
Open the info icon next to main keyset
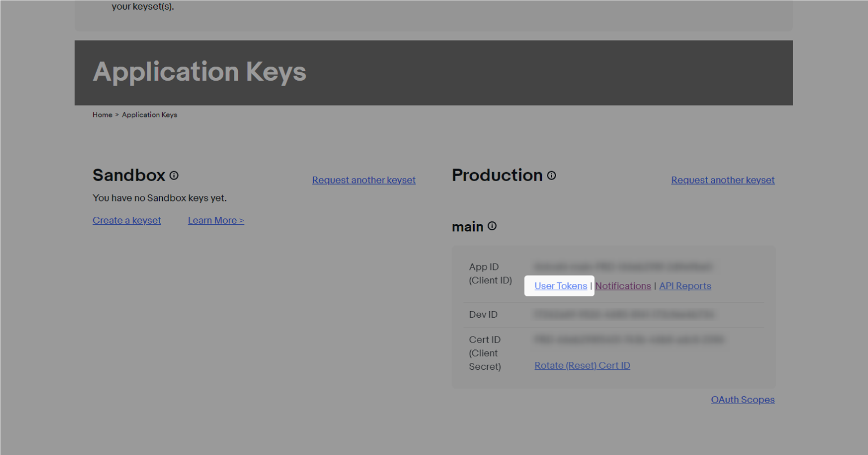pos(492,226)
